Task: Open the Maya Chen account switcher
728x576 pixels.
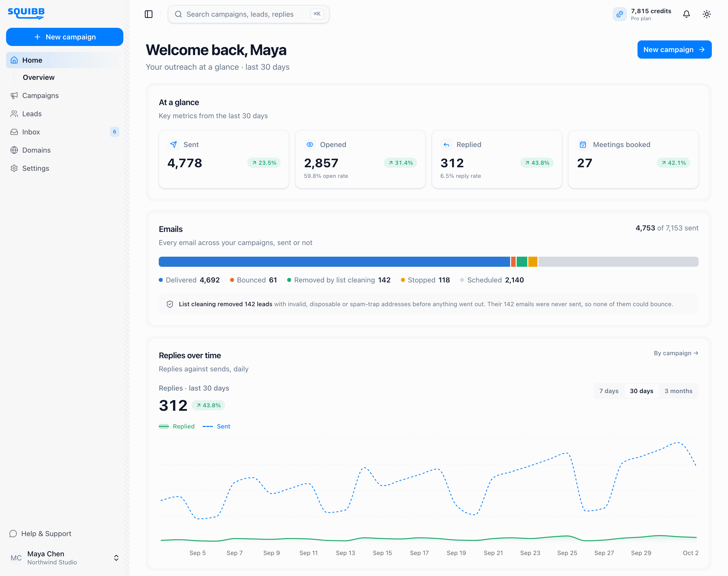Action: tap(64, 558)
